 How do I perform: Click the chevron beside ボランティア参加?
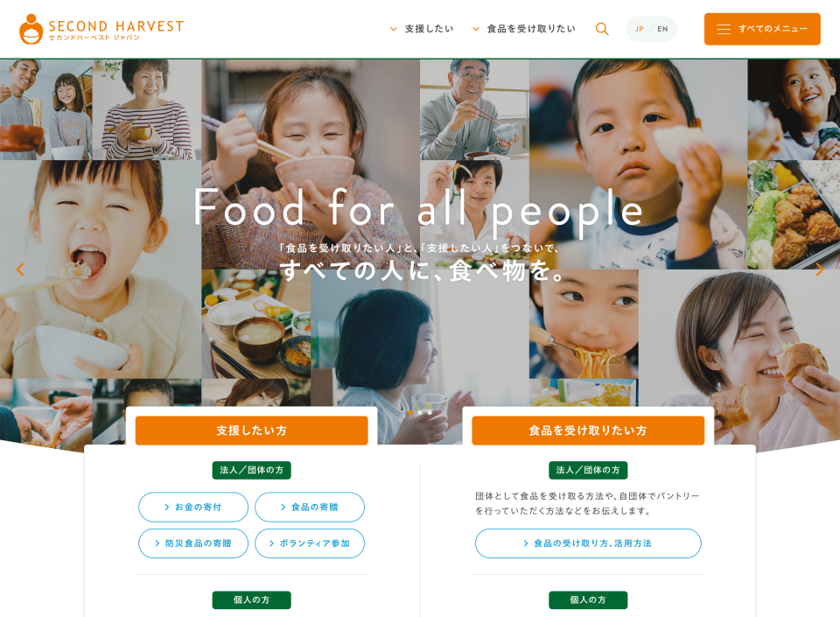click(271, 543)
